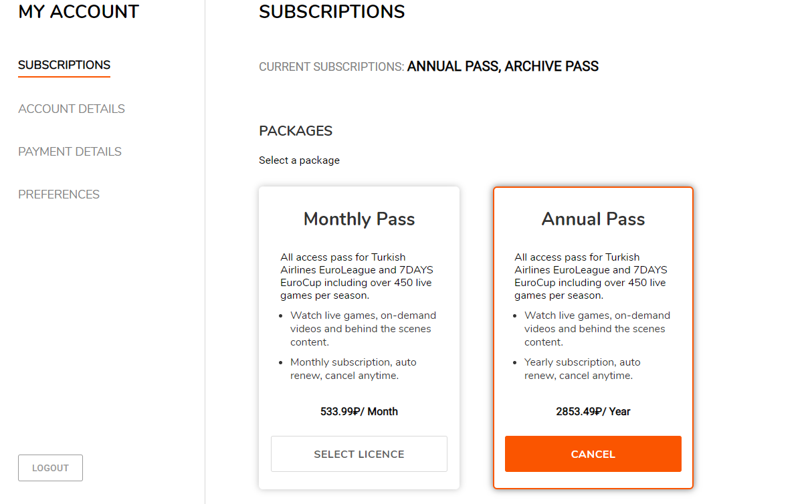Choose Select Licence for Monthly Pass

[359, 454]
